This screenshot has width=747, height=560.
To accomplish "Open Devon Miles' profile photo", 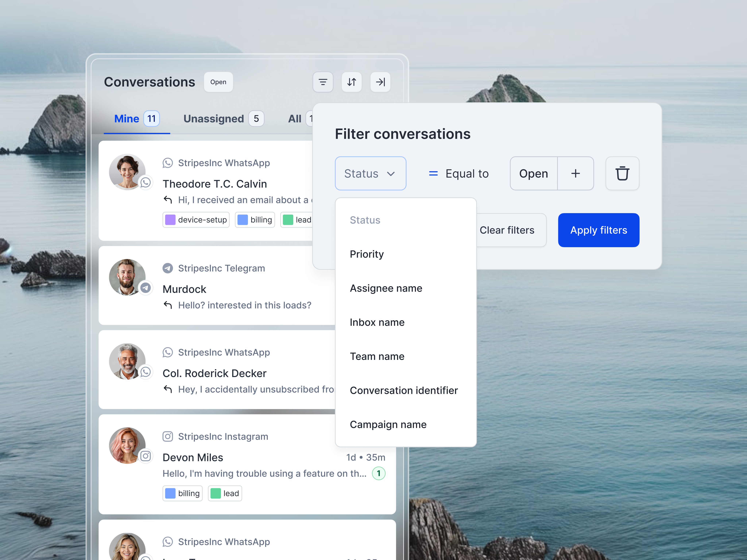I will 127,446.
